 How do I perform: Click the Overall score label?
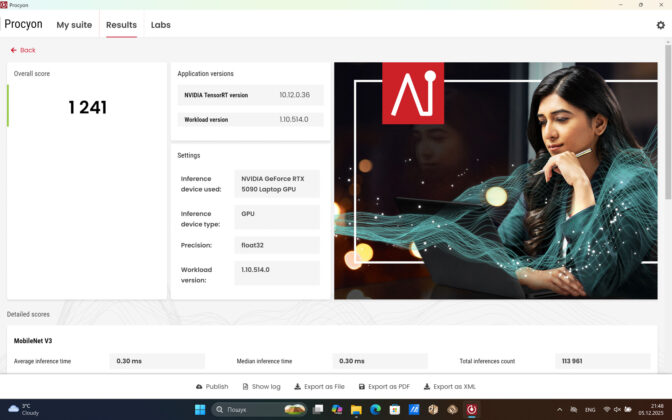[x=32, y=74]
